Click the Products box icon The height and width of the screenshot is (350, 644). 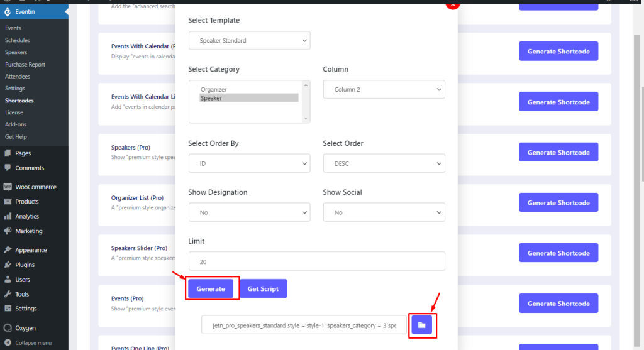(x=8, y=202)
